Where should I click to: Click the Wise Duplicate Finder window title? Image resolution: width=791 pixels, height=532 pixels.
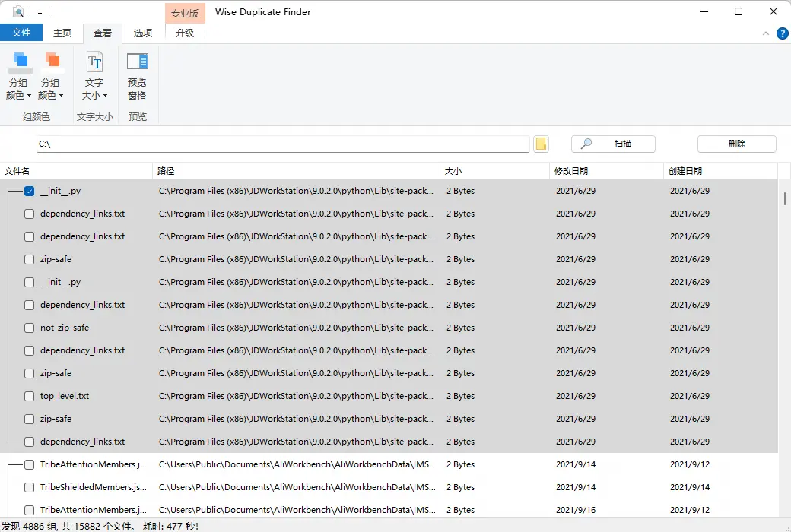pyautogui.click(x=263, y=12)
